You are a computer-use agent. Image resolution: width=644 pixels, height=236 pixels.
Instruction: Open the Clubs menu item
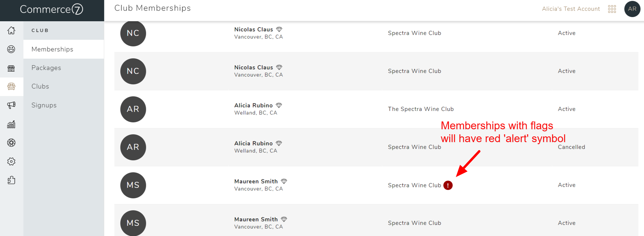40,86
